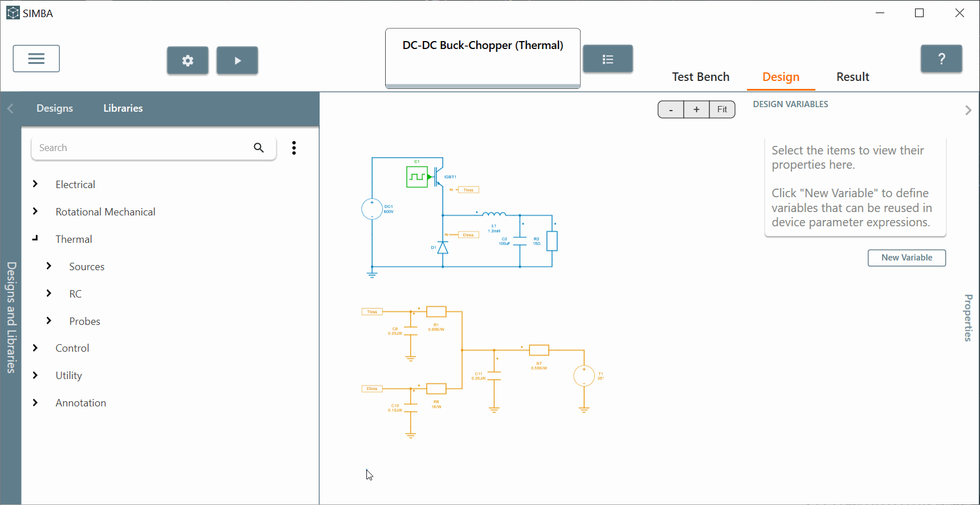Select the D1 diode component
The width and height of the screenshot is (980, 505).
[x=443, y=247]
